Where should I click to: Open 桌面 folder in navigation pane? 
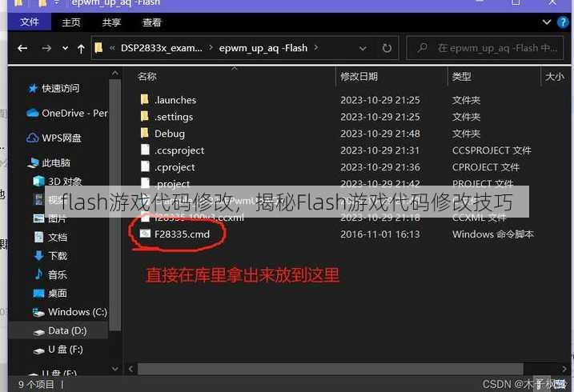(57, 294)
